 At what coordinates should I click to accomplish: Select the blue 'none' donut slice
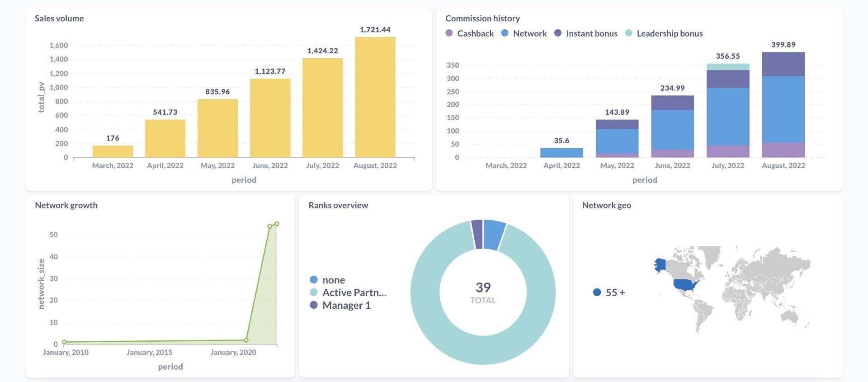click(494, 235)
